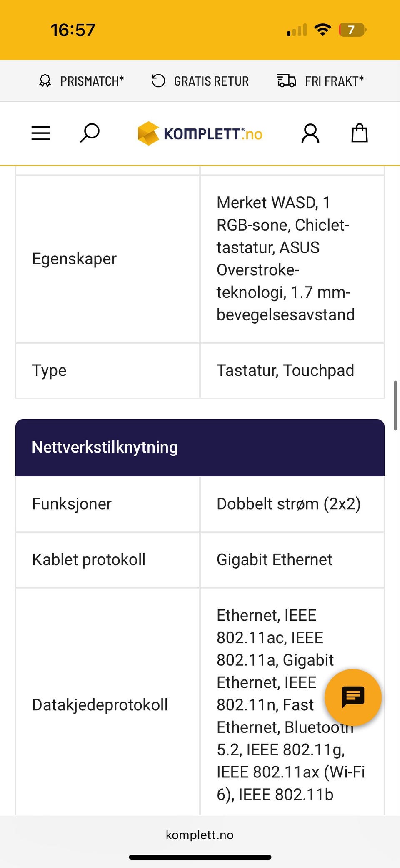Select the Gigabit Ethernet value cell
400x868 pixels.
(x=275, y=560)
